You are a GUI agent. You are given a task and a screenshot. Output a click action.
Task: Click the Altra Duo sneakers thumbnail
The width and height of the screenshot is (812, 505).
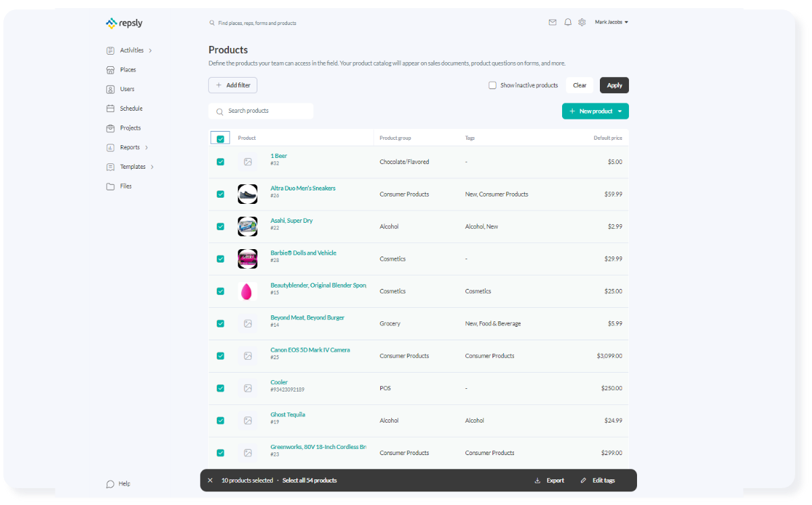(248, 194)
